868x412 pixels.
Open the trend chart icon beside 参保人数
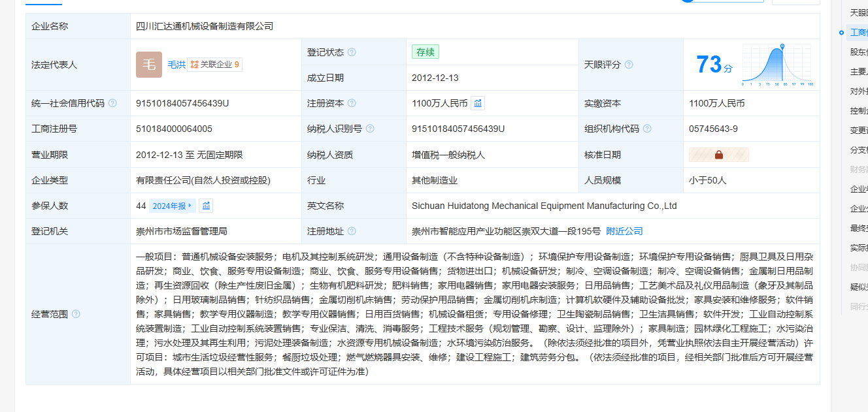(206, 206)
